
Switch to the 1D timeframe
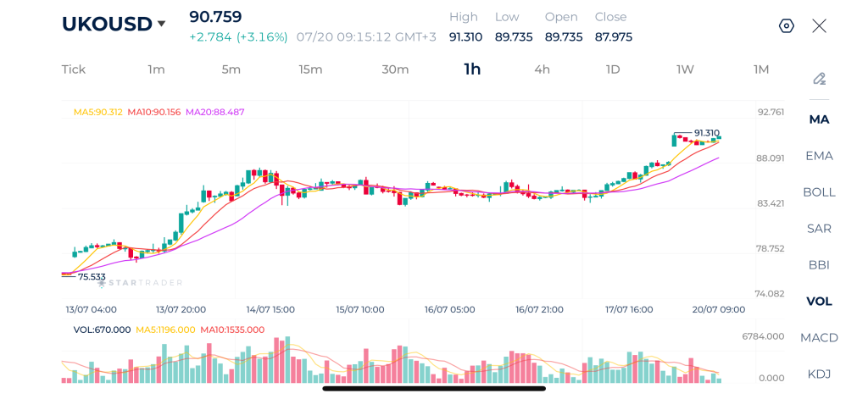pyautogui.click(x=612, y=69)
